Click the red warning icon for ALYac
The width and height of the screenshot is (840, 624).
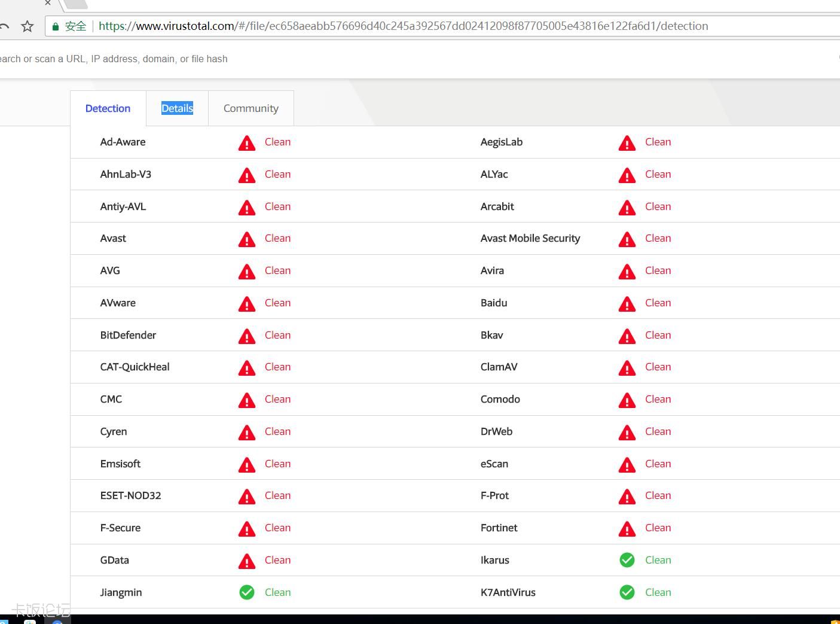point(627,175)
